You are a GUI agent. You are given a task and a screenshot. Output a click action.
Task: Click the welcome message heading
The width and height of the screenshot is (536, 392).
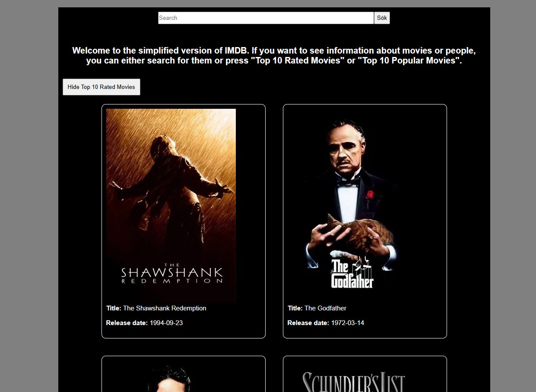click(x=274, y=56)
